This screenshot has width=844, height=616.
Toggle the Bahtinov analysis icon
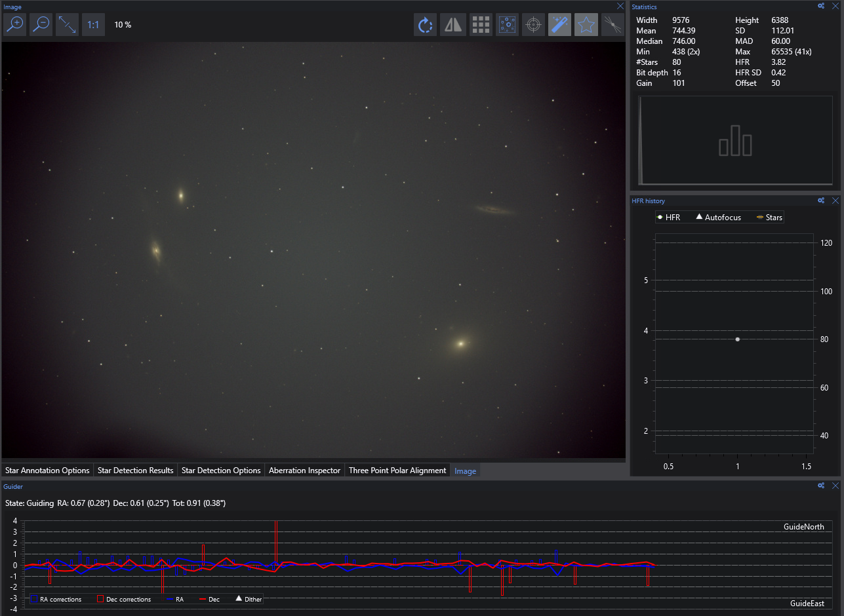(612, 25)
